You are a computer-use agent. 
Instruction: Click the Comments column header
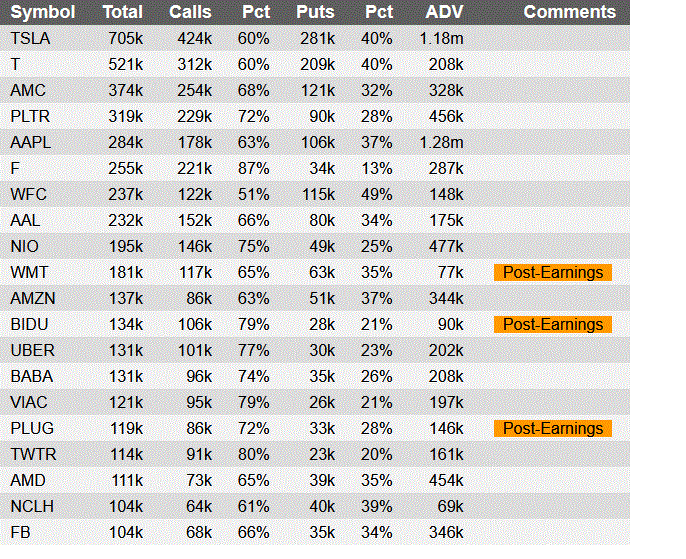click(570, 12)
